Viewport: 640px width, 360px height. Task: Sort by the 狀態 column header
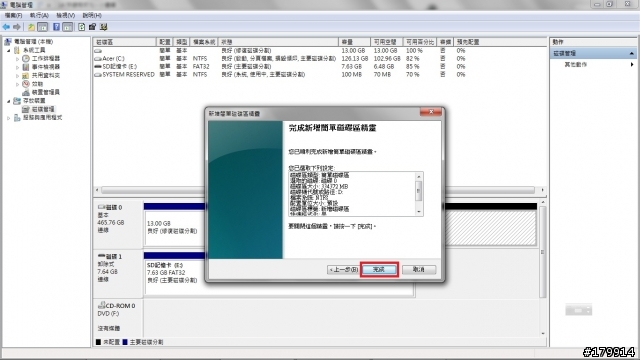278,42
